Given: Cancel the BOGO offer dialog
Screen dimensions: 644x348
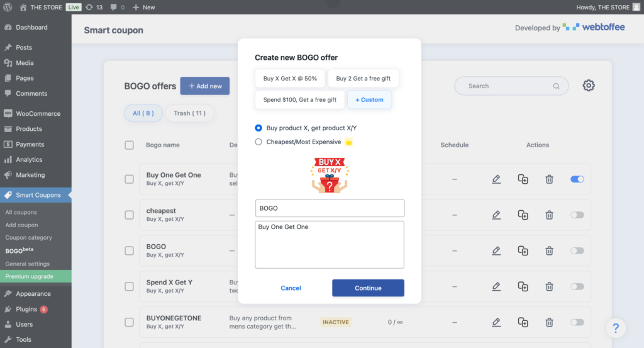Looking at the screenshot, I should coord(291,288).
